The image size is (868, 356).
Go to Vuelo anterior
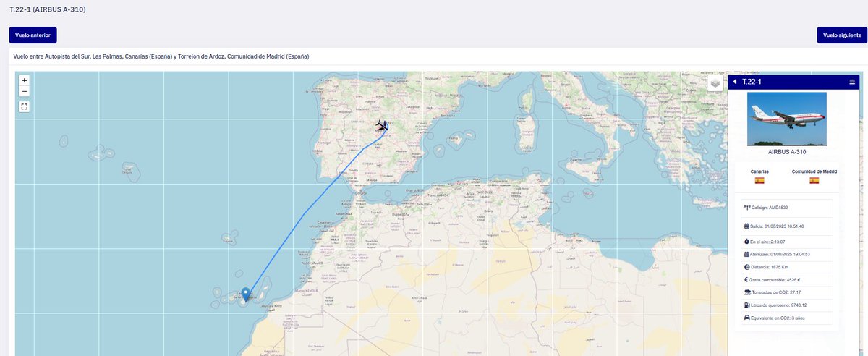click(x=33, y=35)
